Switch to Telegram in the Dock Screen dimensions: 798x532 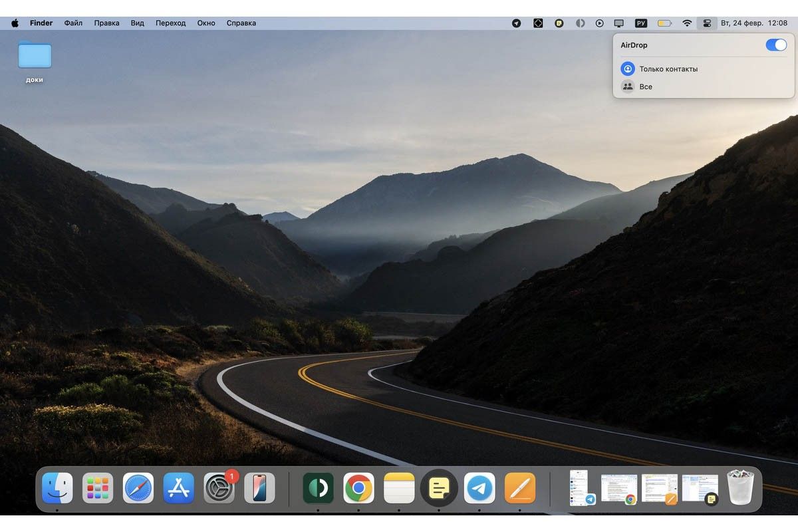click(479, 489)
